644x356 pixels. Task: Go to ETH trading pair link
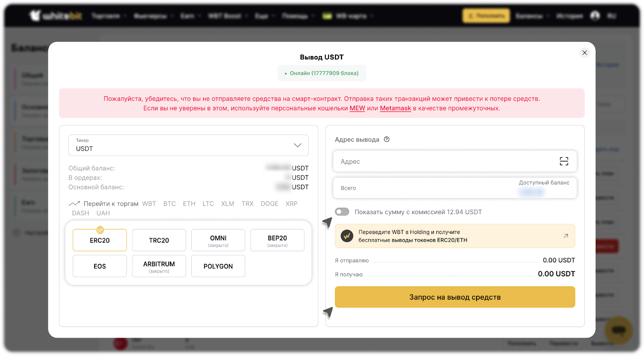[189, 204]
